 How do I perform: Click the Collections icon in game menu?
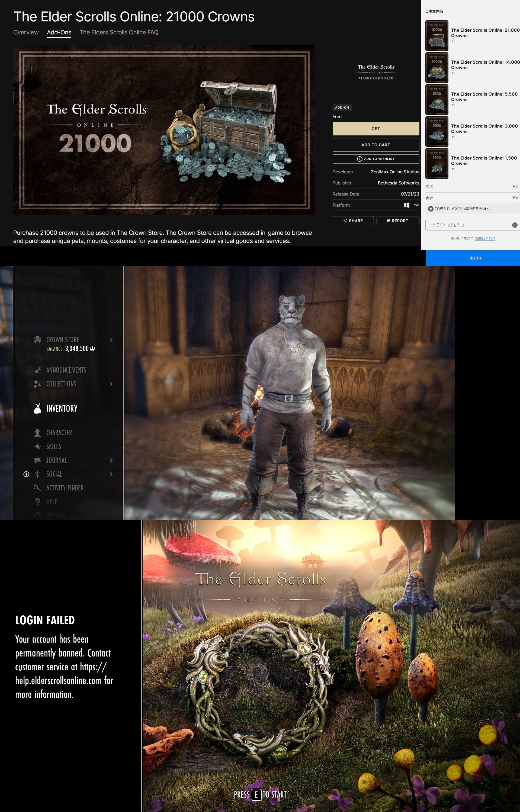click(37, 384)
